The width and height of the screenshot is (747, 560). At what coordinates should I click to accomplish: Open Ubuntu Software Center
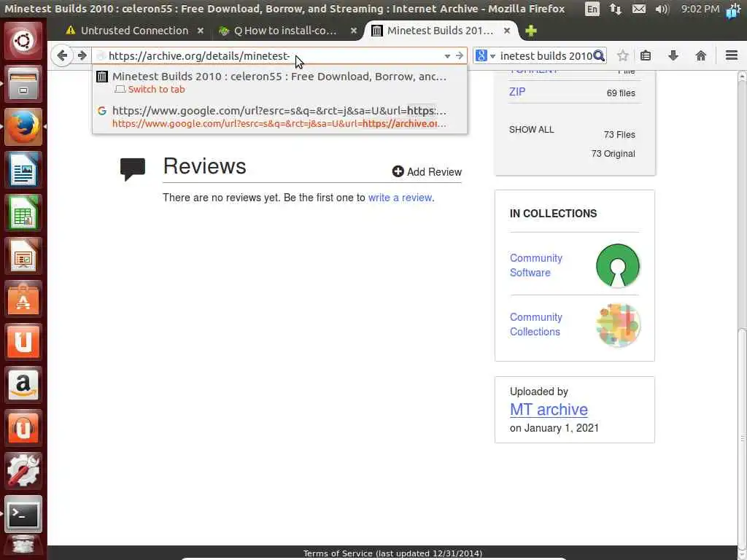[23, 298]
